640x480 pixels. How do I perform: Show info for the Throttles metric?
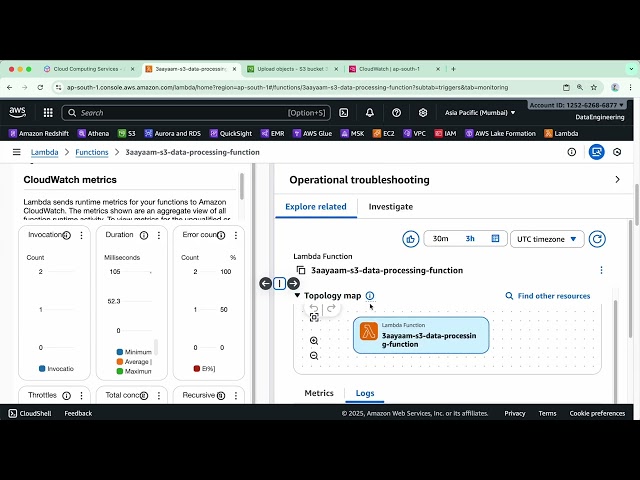pyautogui.click(x=67, y=396)
